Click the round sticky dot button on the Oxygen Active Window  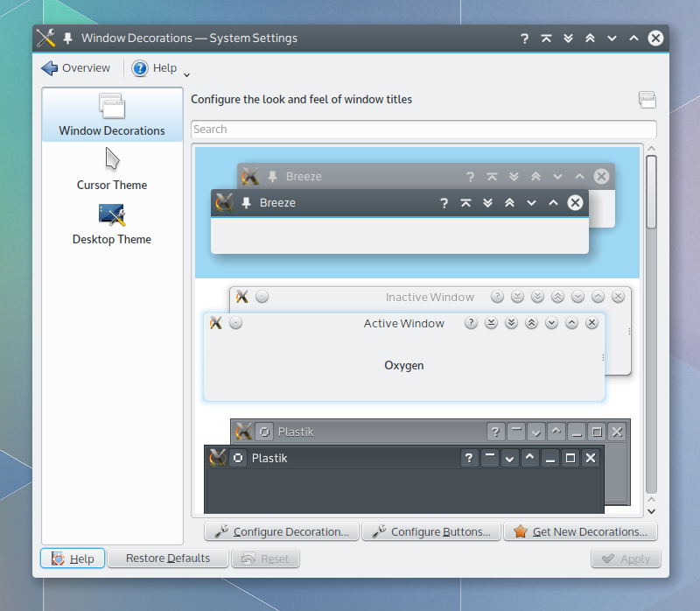(235, 323)
